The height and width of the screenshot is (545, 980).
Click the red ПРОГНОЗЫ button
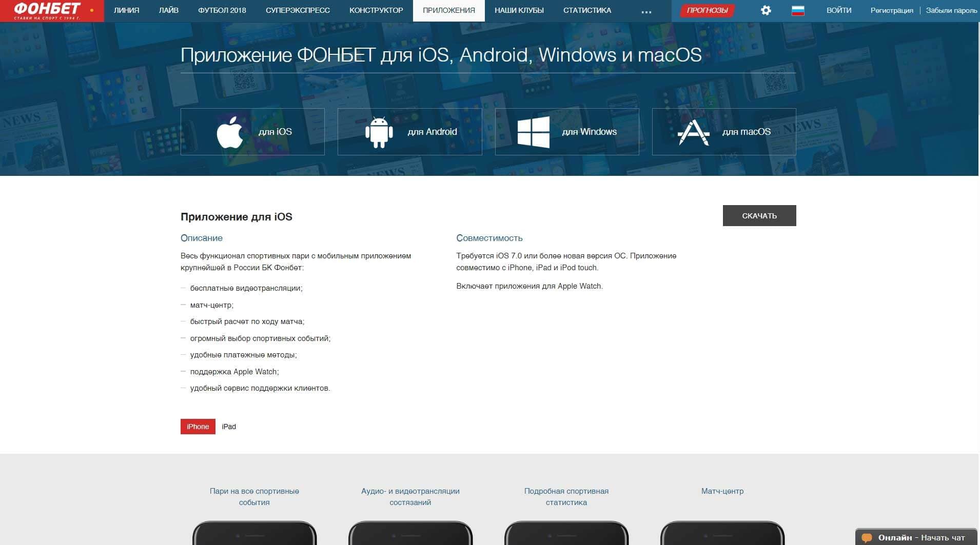point(707,10)
